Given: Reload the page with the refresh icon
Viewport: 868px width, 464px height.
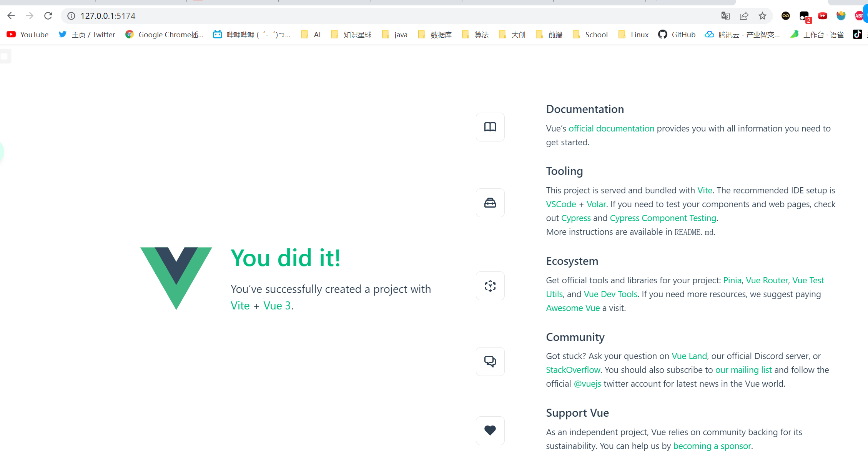Looking at the screenshot, I should (48, 16).
